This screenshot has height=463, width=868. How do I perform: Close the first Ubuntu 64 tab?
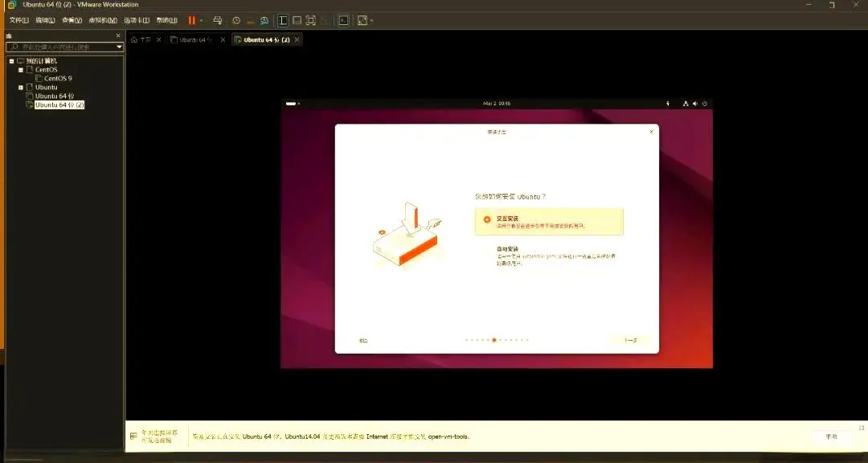(x=223, y=40)
